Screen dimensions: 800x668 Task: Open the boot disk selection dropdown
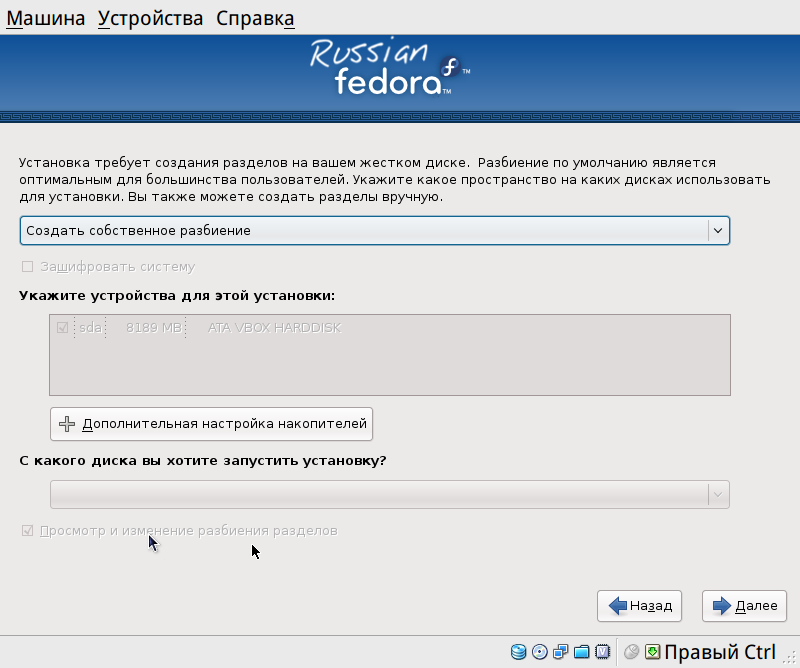[390, 494]
